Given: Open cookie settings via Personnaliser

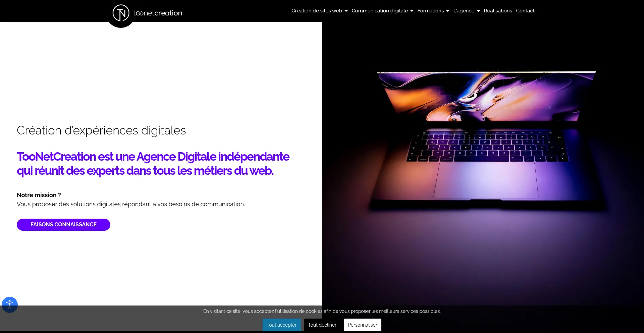Looking at the screenshot, I should coord(363,325).
